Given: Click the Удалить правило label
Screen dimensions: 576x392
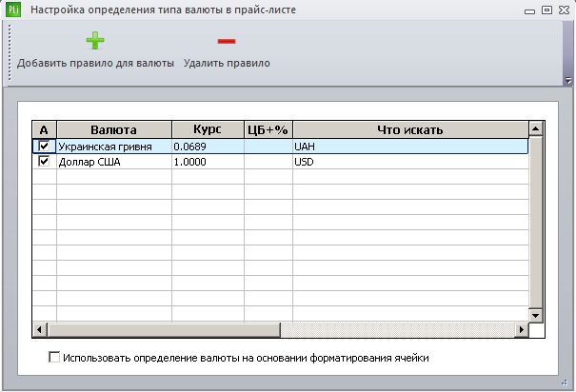Looking at the screenshot, I should tap(227, 63).
